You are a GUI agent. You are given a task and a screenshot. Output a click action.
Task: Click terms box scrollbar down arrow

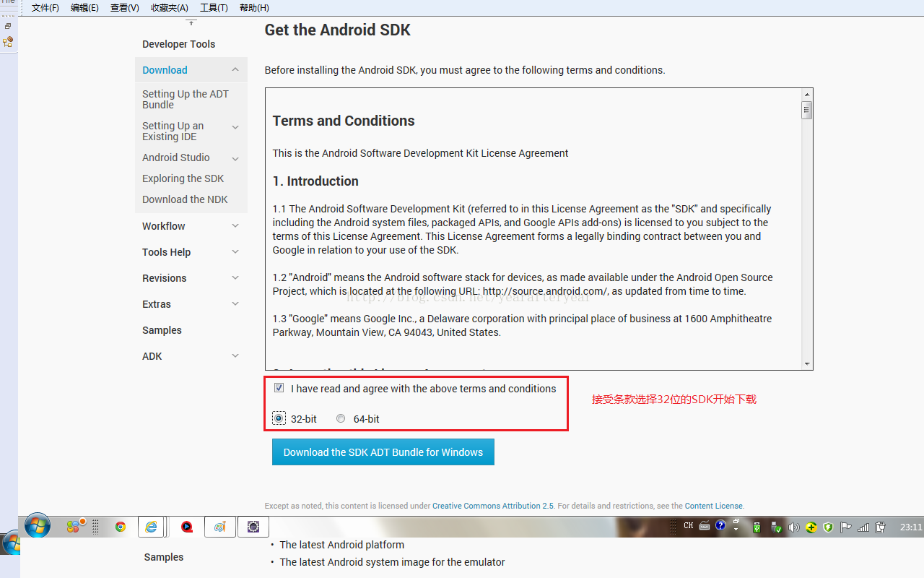(x=807, y=364)
